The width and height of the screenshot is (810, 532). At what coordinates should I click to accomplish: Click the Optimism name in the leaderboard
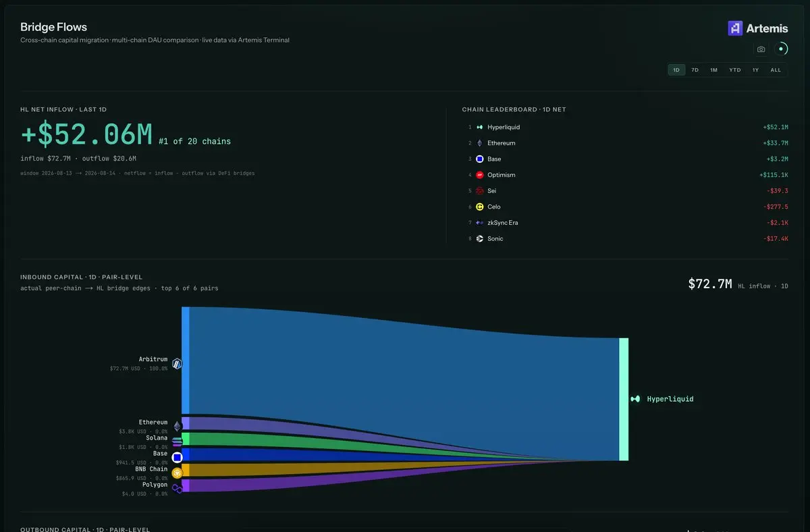tap(501, 175)
